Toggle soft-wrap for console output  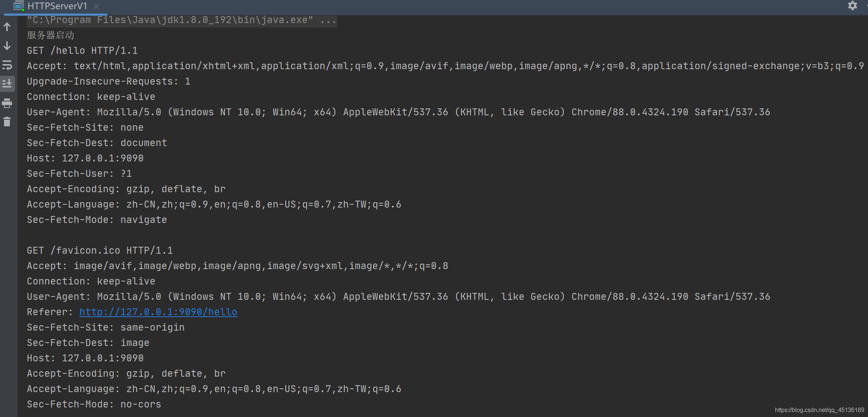click(x=7, y=65)
